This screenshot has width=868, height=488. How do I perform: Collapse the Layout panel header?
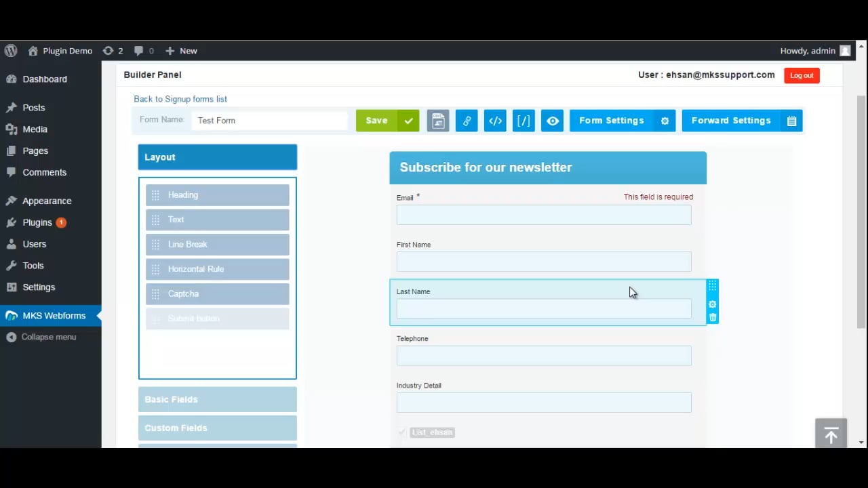point(218,157)
